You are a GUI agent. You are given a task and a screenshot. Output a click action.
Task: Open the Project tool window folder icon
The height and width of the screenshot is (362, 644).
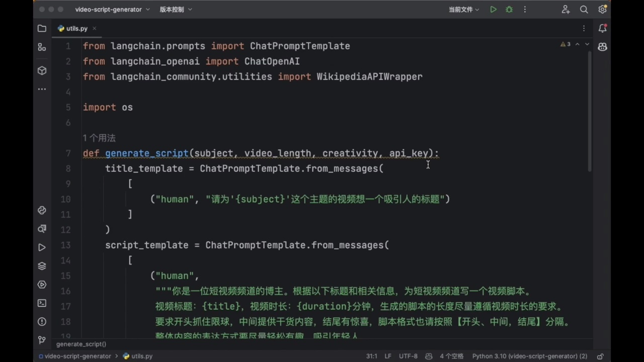coord(42,29)
